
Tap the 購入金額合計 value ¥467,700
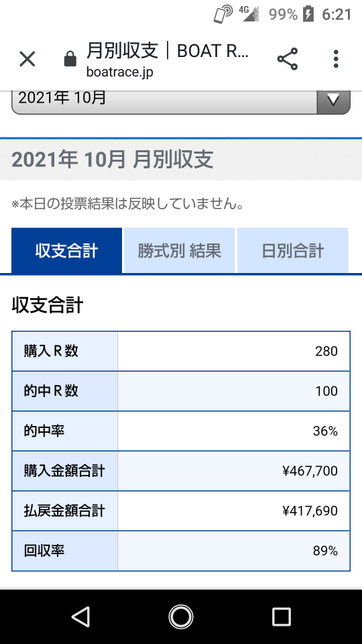(310, 471)
